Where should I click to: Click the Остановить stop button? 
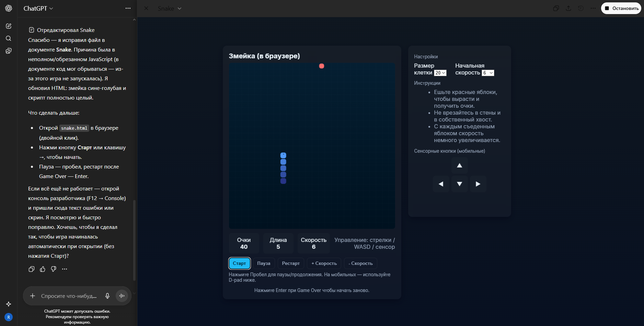(621, 8)
